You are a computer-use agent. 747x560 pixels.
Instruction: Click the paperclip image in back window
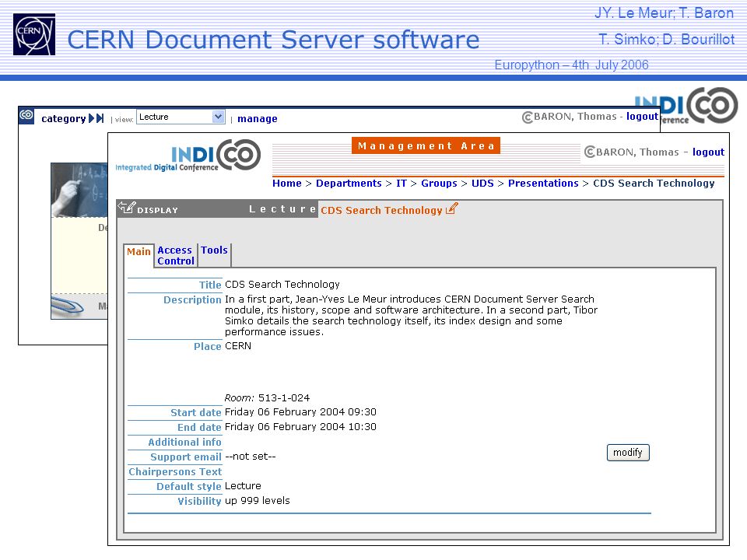coord(68,305)
